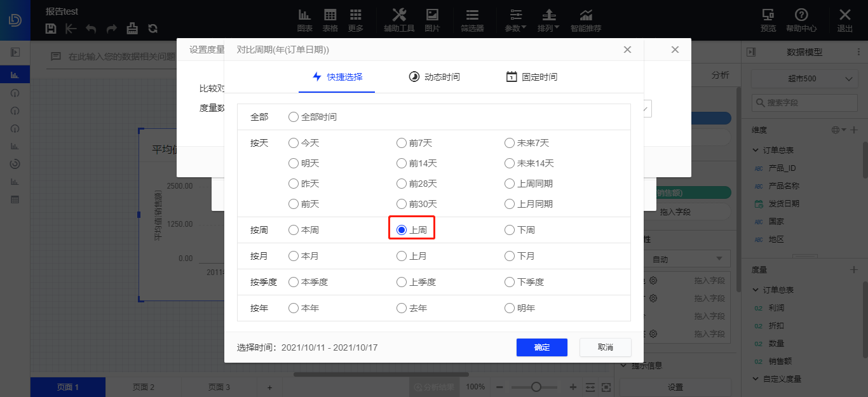Open the 筛选器 filter tool
This screenshot has width=868, height=397.
(x=472, y=20)
